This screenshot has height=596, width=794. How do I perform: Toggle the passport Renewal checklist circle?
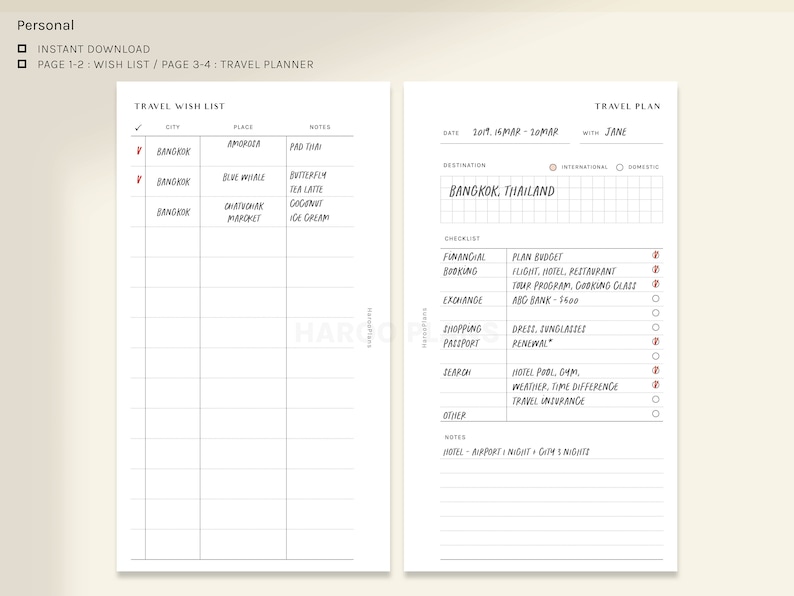(x=656, y=342)
